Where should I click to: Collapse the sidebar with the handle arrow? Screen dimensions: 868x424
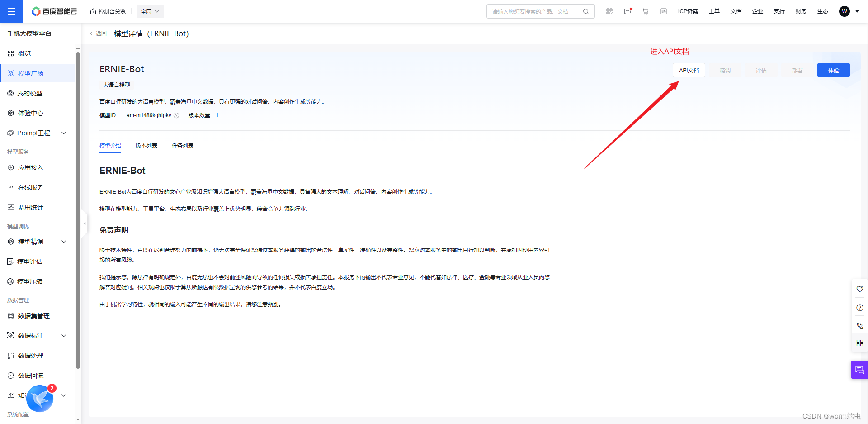coord(84,224)
